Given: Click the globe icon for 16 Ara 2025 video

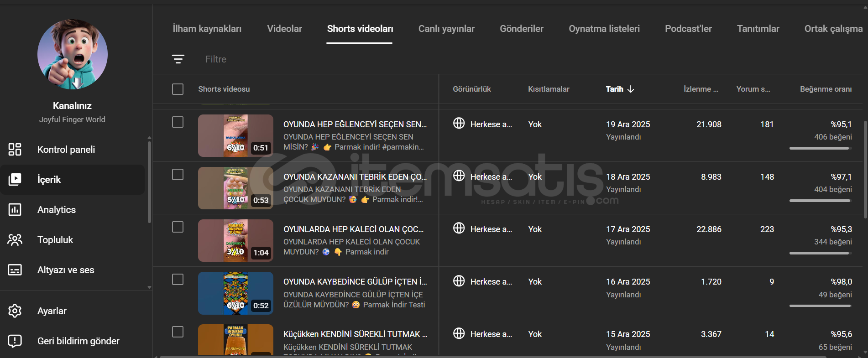Looking at the screenshot, I should pos(459,280).
